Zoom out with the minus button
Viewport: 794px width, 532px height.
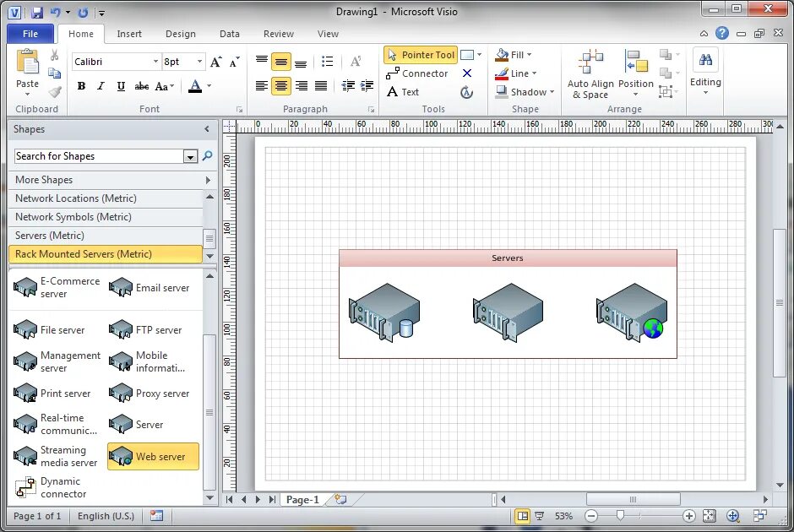(591, 516)
